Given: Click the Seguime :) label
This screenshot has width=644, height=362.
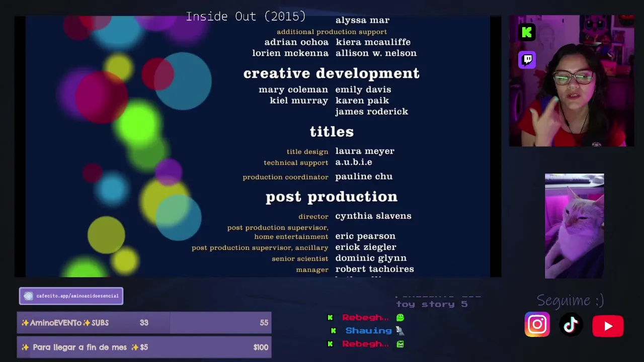Looking at the screenshot, I should [570, 301].
